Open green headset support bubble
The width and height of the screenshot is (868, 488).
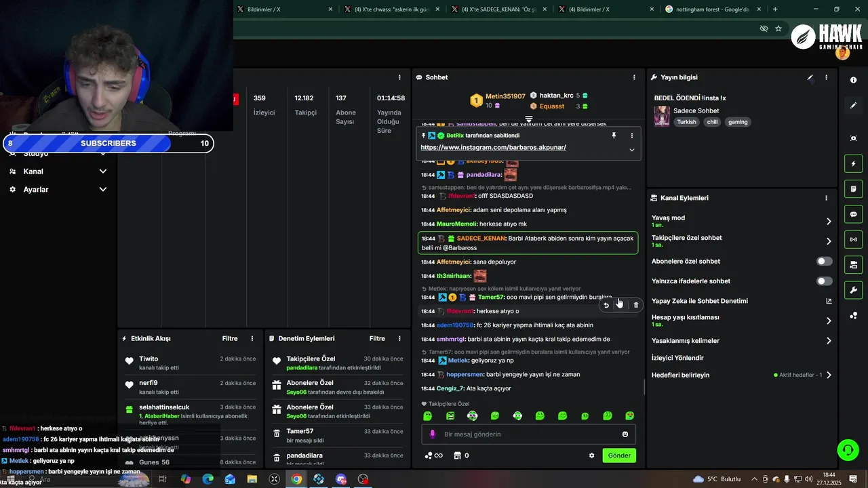[847, 449]
